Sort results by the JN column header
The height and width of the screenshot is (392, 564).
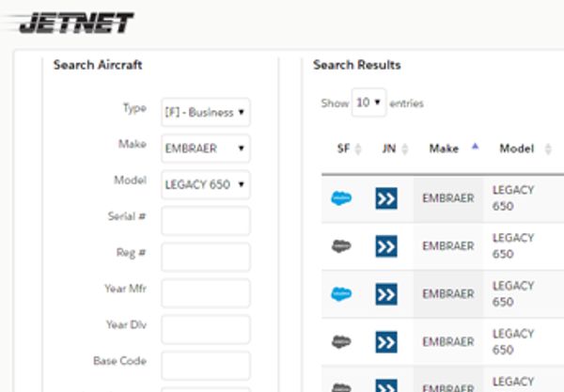[x=388, y=149]
